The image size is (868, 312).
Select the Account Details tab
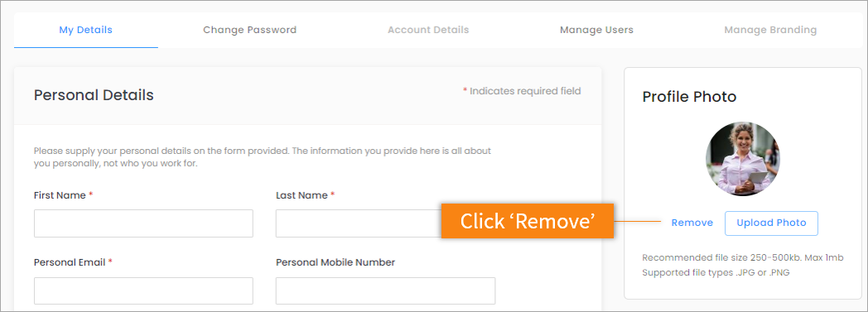[428, 30]
